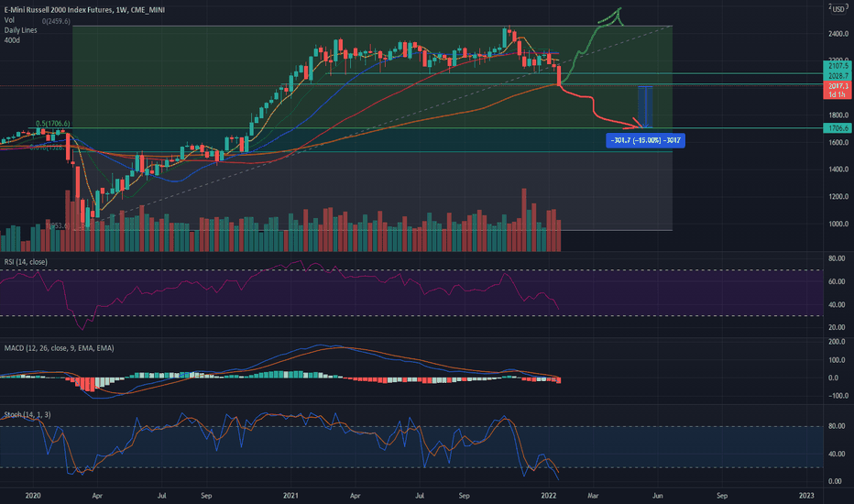Screen dimensions: 854x504
Task: Click the 2020 label on the time axis
Action: [x=33, y=496]
